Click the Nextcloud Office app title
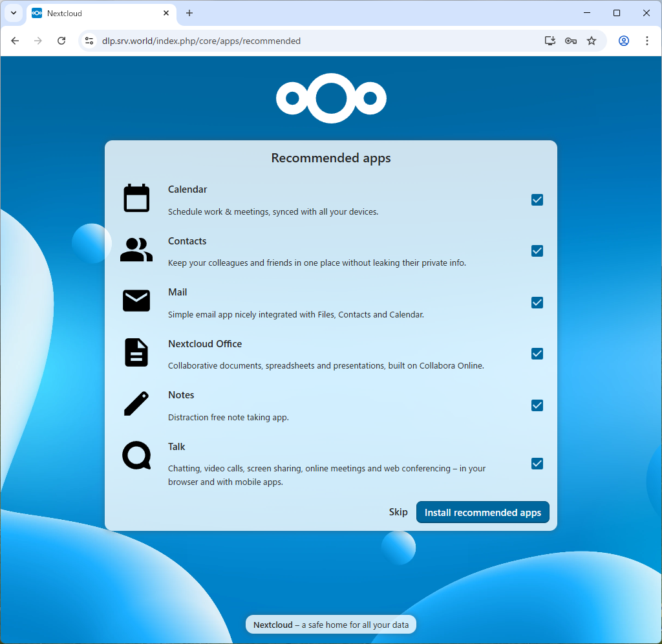662x644 pixels. tap(205, 344)
